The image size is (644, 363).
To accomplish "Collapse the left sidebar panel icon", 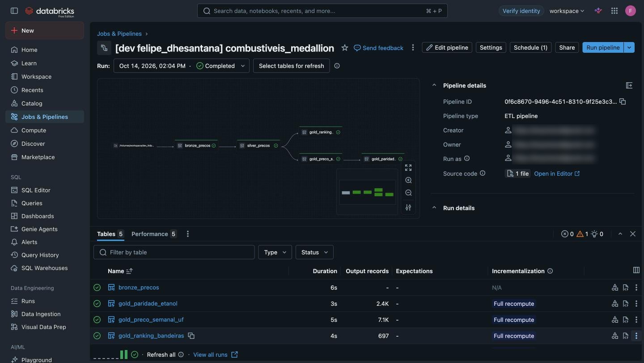I will [14, 11].
